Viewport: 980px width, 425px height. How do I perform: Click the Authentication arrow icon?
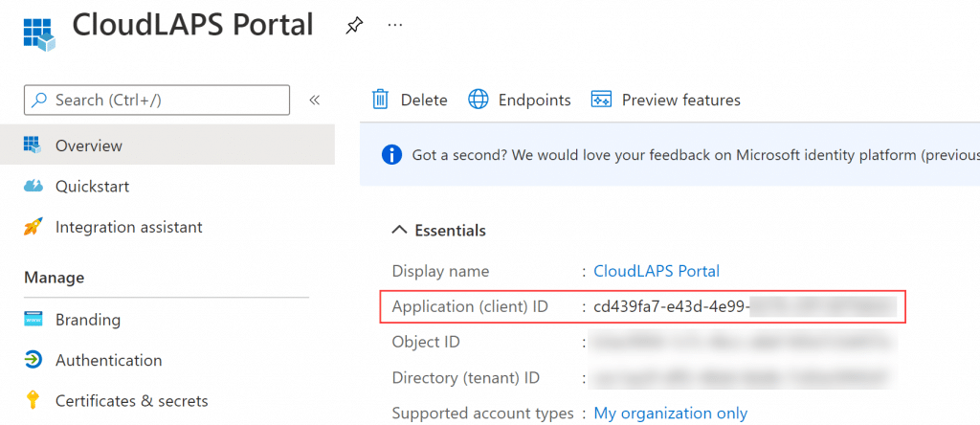[33, 360]
